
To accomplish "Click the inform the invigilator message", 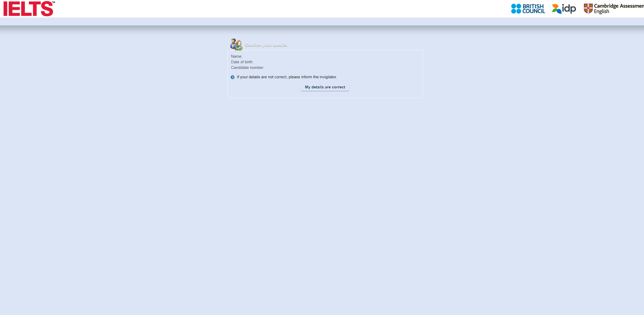I will click(287, 77).
